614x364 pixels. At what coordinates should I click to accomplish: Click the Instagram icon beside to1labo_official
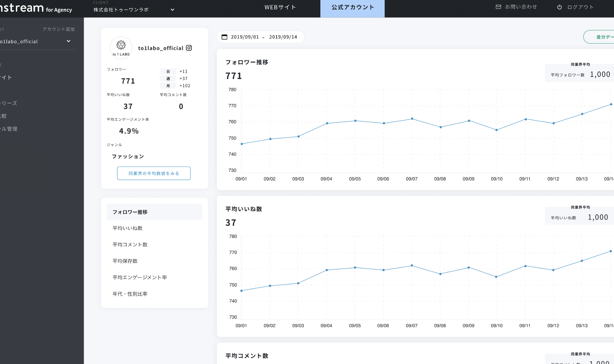tap(189, 48)
